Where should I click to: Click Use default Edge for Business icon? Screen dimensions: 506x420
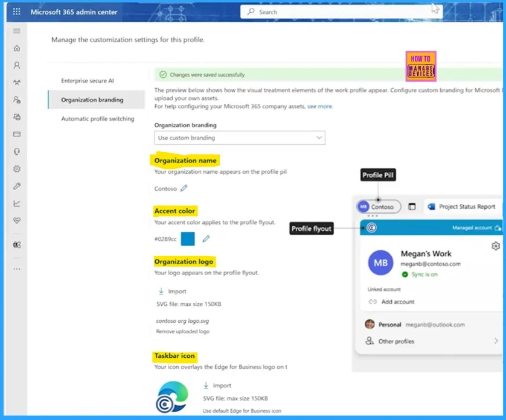point(242,410)
